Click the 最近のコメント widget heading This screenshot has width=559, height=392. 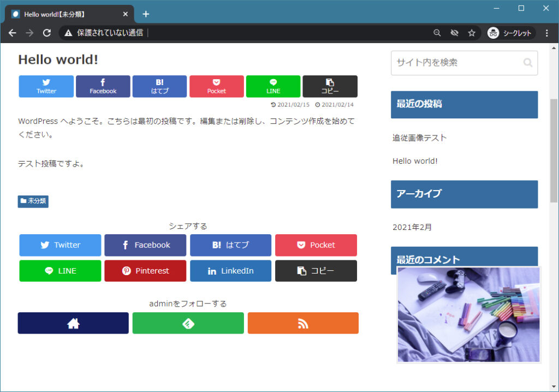click(x=464, y=257)
